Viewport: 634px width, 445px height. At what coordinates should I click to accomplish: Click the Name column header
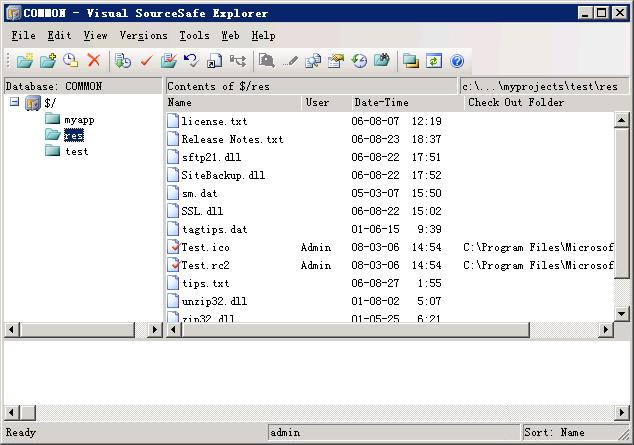[180, 103]
